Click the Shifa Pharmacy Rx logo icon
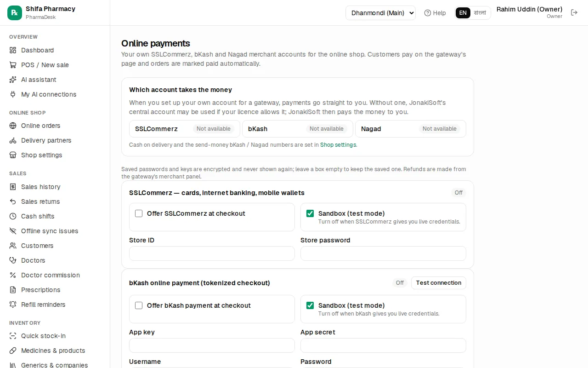 click(15, 13)
